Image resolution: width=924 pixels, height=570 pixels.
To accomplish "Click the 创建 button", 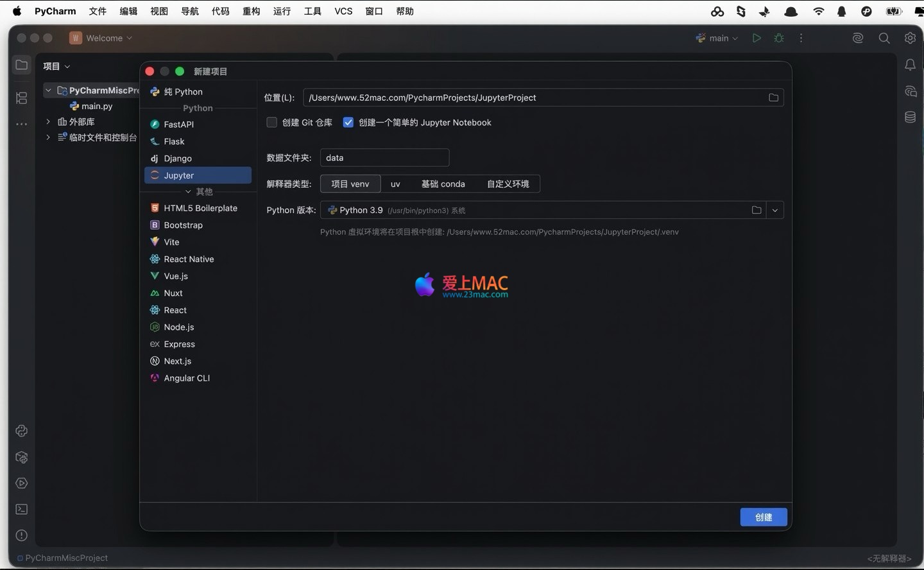I will click(x=763, y=517).
